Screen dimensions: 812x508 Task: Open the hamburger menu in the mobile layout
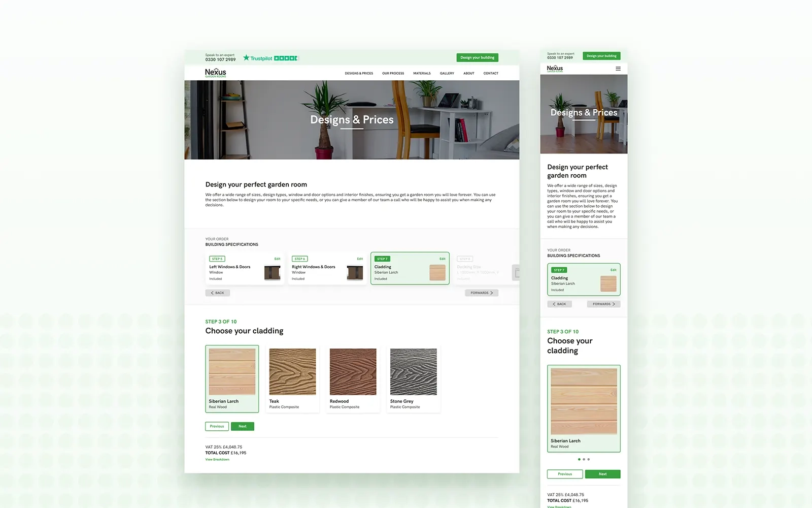pyautogui.click(x=618, y=68)
